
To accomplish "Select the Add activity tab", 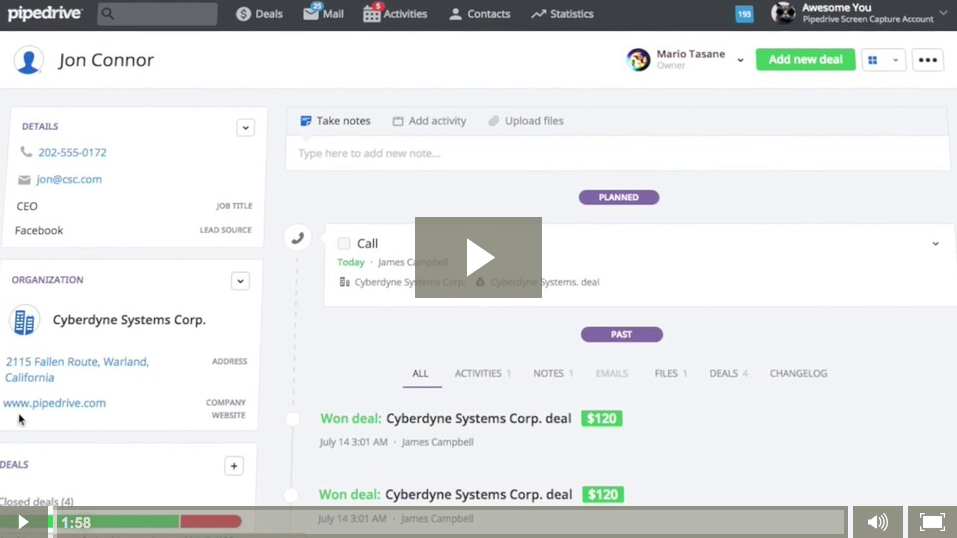I will [429, 121].
